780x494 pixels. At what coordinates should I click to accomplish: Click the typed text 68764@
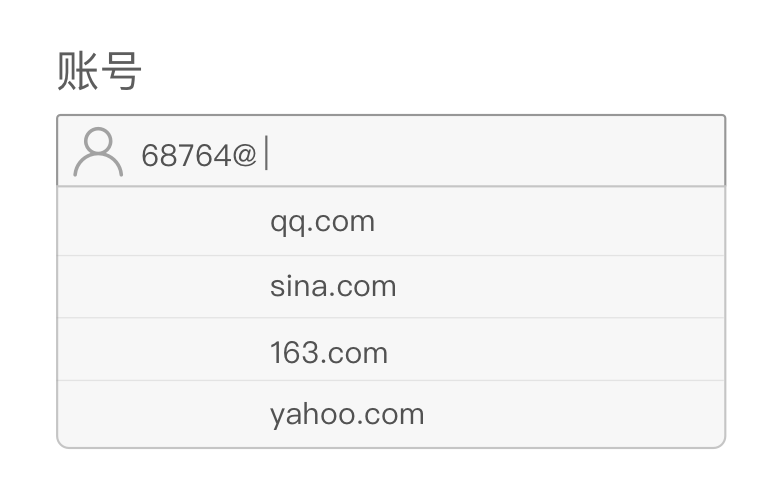pyautogui.click(x=199, y=155)
